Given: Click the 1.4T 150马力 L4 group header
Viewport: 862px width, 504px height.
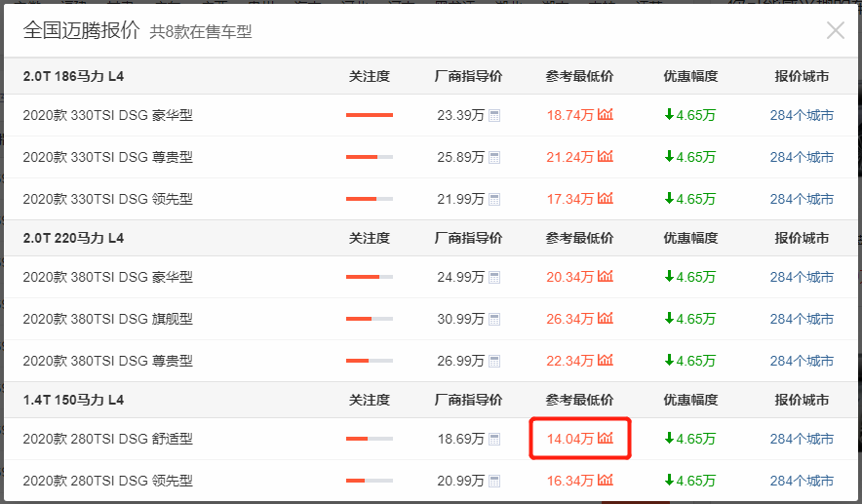Looking at the screenshot, I should [x=73, y=400].
